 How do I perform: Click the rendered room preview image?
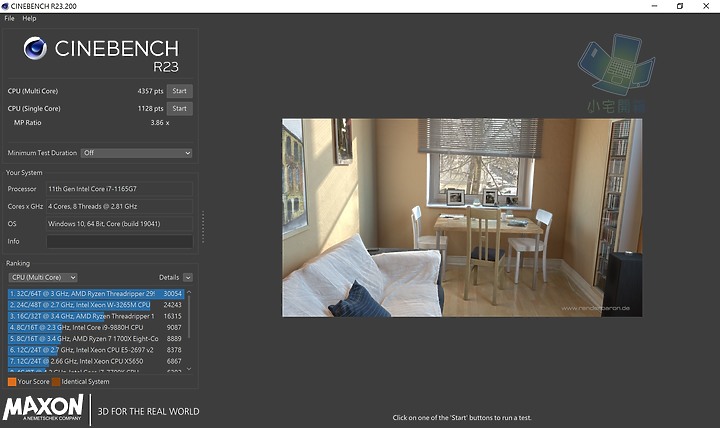click(462, 218)
